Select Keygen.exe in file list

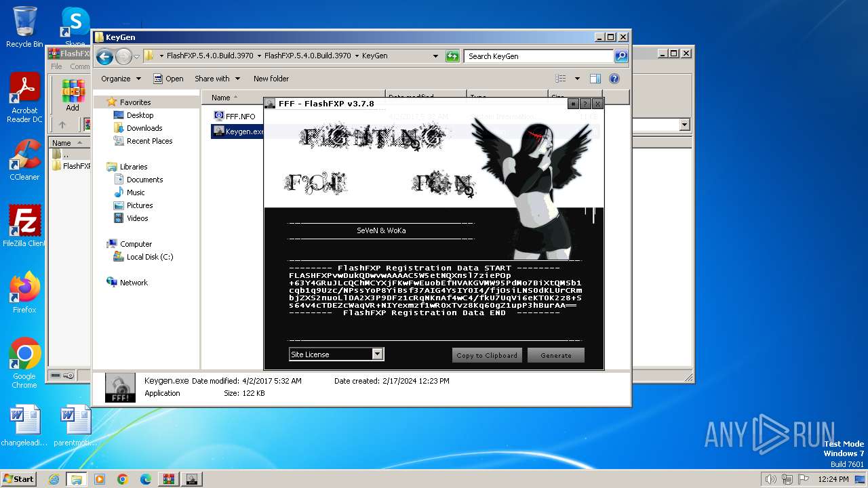pyautogui.click(x=237, y=131)
